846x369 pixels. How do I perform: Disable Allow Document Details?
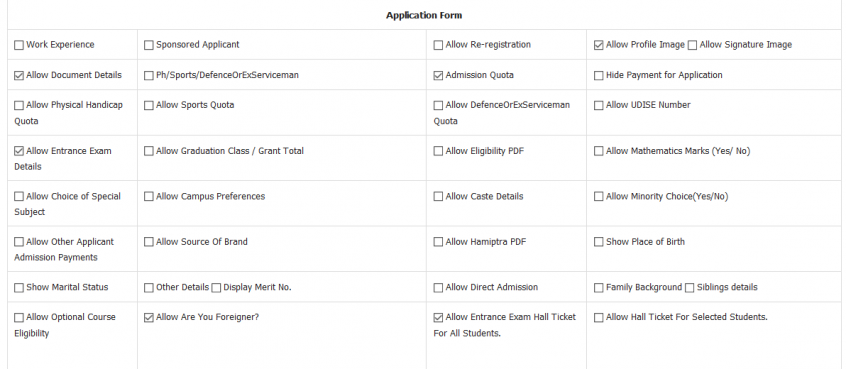pyautogui.click(x=19, y=76)
